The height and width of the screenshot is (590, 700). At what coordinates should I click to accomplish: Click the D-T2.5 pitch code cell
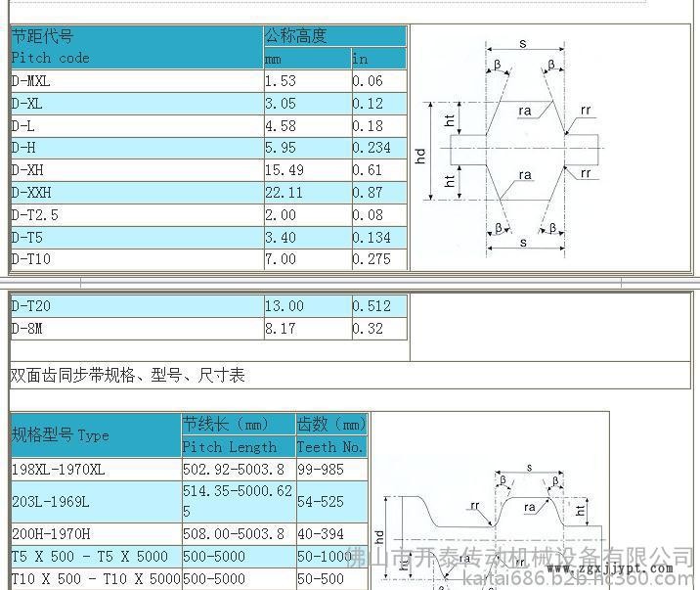[x=137, y=215]
